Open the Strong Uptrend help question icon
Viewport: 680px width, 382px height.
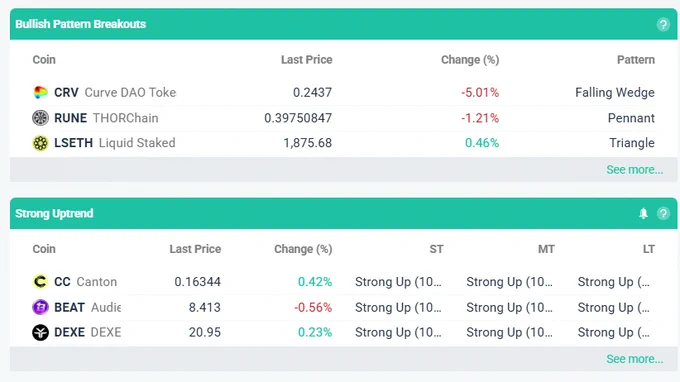[x=663, y=213]
